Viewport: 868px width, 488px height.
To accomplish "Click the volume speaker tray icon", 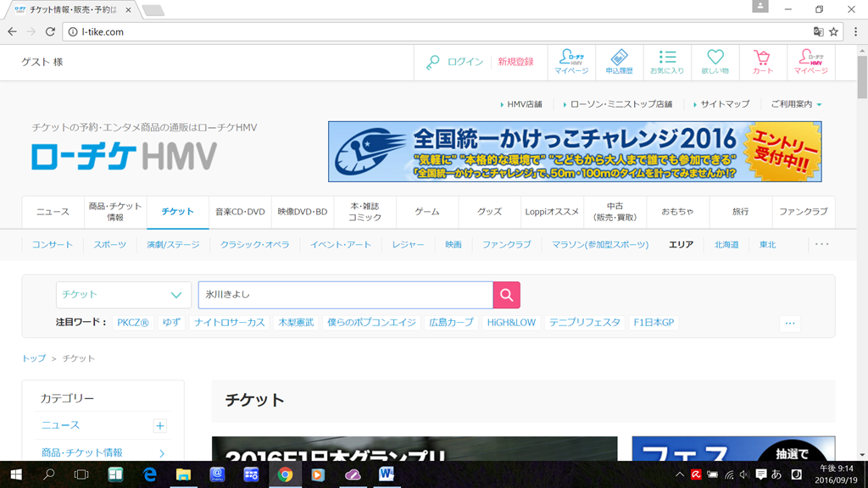I will [744, 474].
